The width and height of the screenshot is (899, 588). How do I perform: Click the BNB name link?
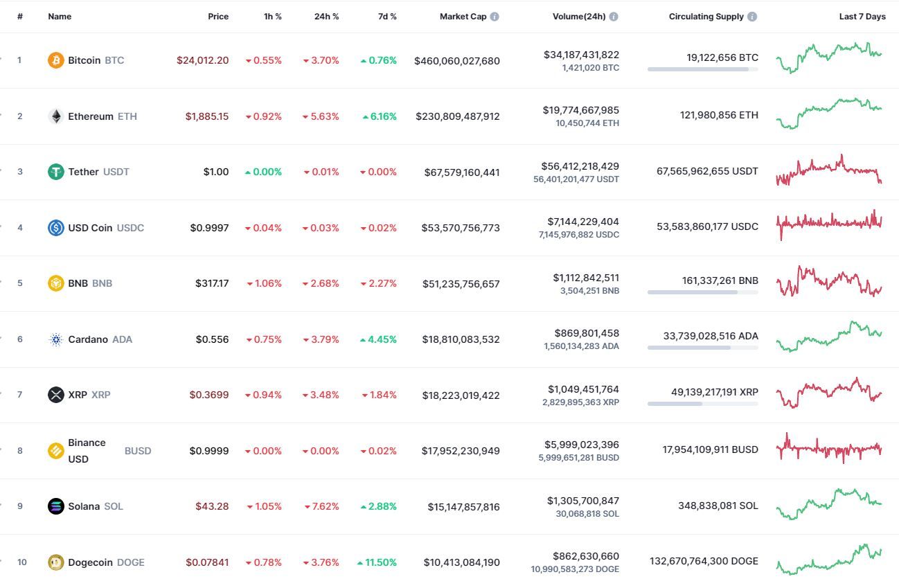tap(78, 283)
